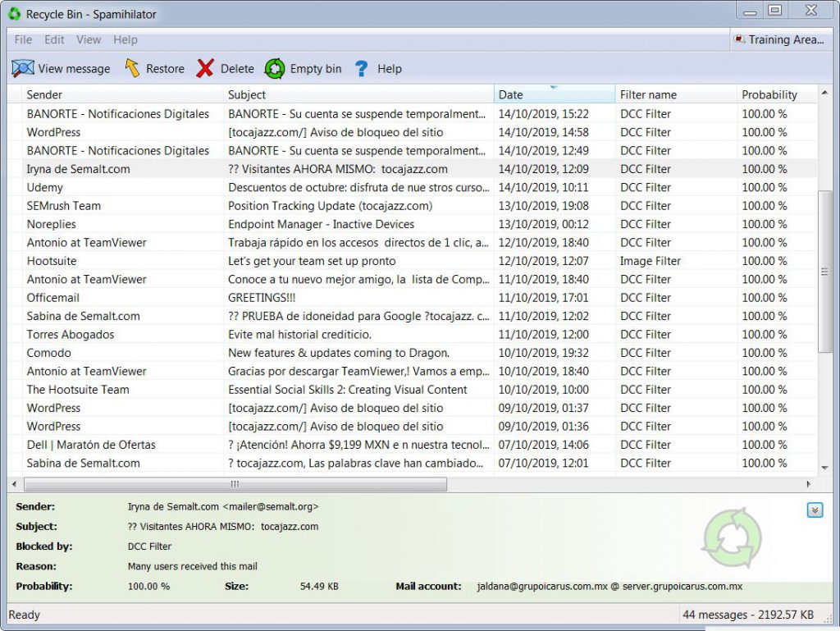This screenshot has height=631, width=840.
Task: Sort by the Sender column header
Action: pos(123,95)
